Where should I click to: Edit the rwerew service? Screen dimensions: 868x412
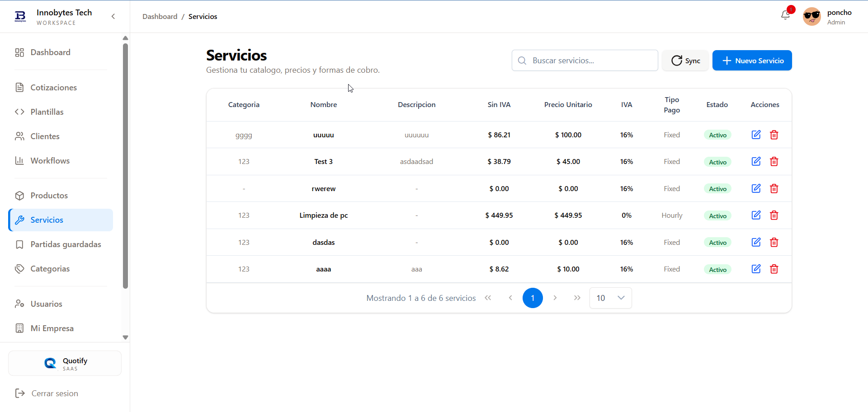pos(756,188)
